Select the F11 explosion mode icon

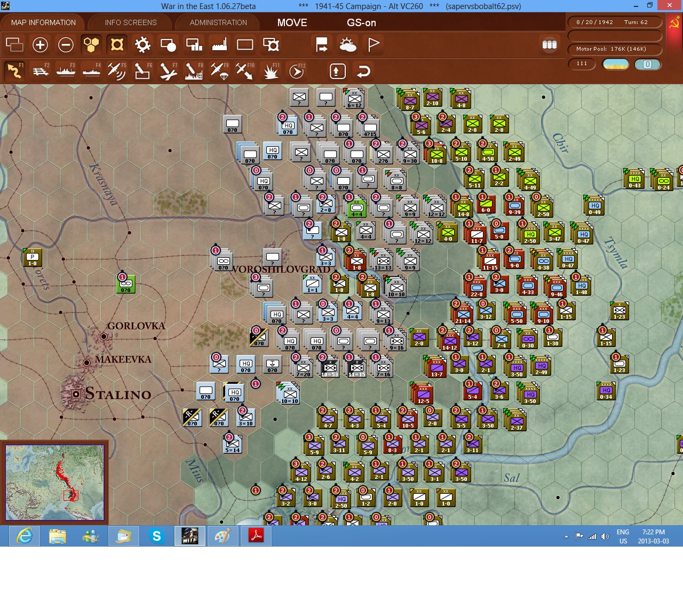pos(271,70)
